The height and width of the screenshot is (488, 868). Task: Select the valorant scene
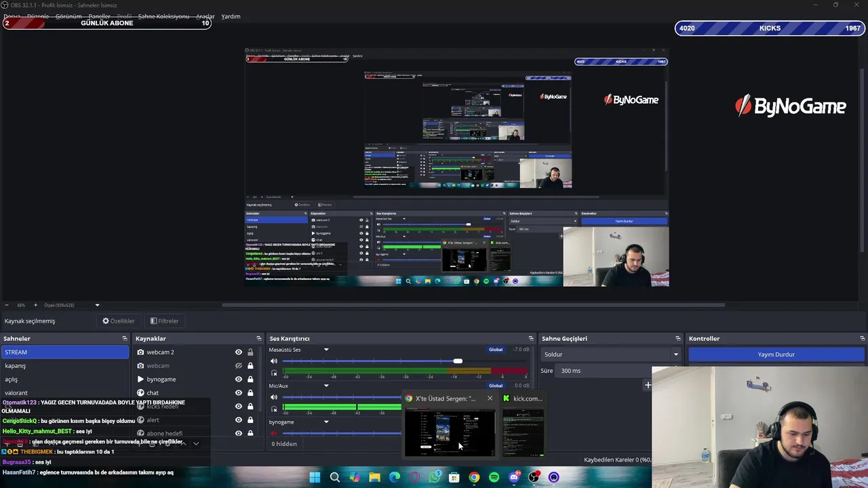(64, 392)
